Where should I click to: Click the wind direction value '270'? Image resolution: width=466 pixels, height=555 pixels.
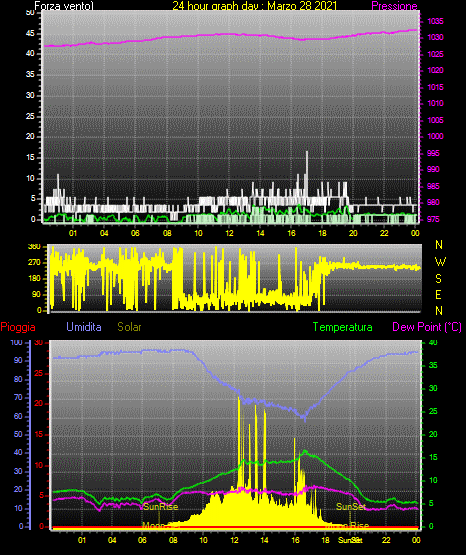tap(34, 263)
